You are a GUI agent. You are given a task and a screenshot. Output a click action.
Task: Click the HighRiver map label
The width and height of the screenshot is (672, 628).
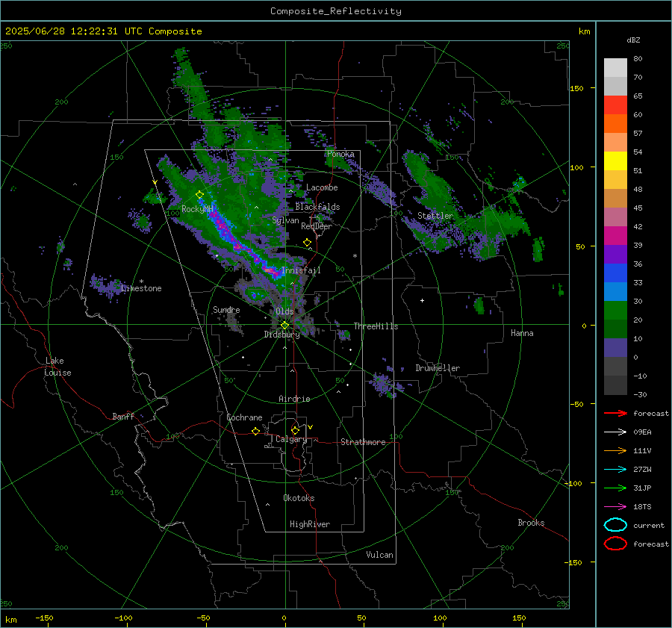pos(310,524)
